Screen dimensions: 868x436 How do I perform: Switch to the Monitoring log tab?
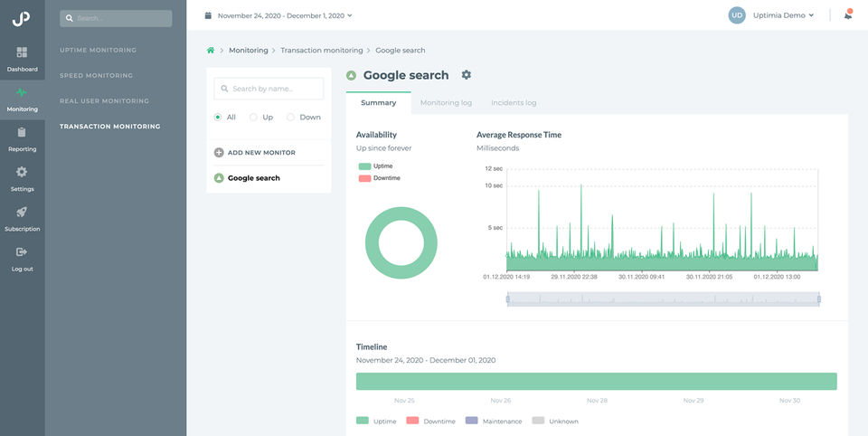click(x=446, y=103)
